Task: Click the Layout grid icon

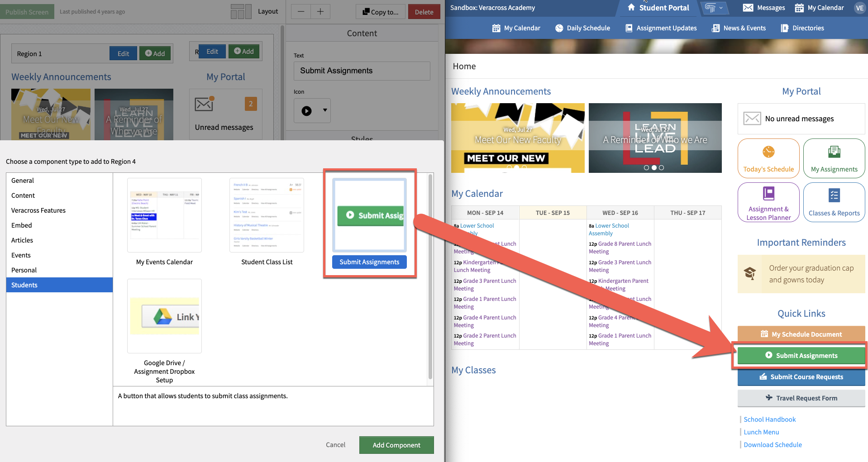Action: click(x=241, y=11)
